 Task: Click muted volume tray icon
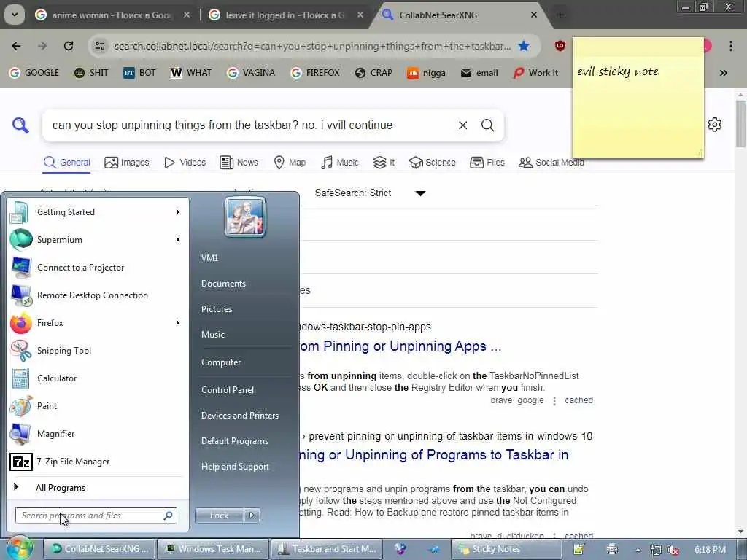673,550
